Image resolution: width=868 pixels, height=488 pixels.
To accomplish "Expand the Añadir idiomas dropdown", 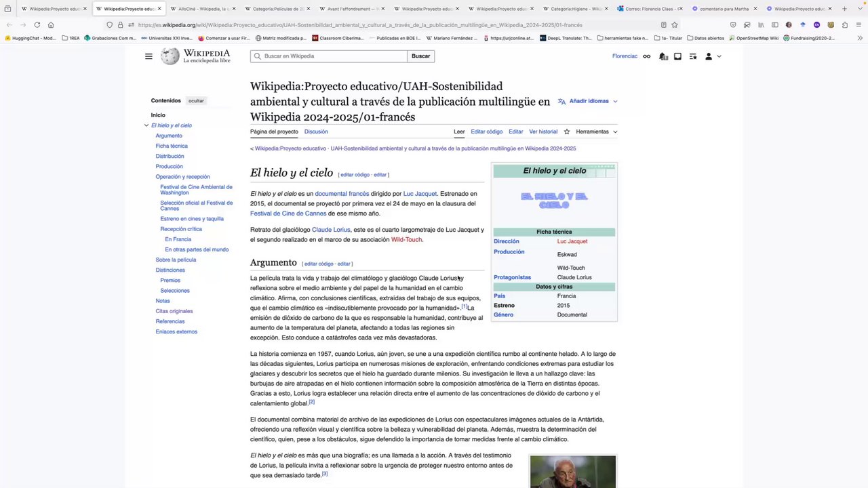I will pos(589,101).
